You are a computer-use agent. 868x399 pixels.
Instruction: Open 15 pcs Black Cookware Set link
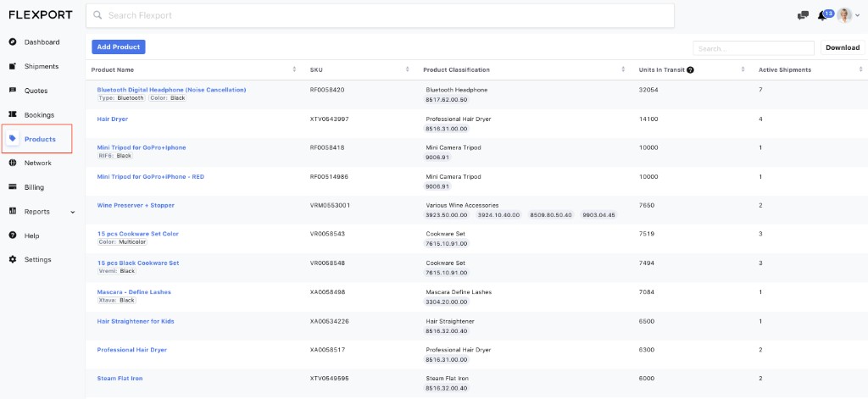pyautogui.click(x=138, y=263)
